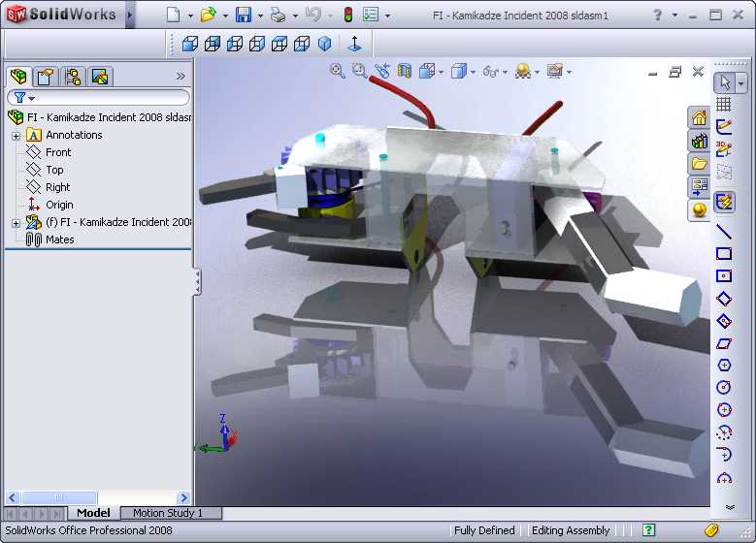
Task: Click the Previous View icon
Action: [x=381, y=72]
